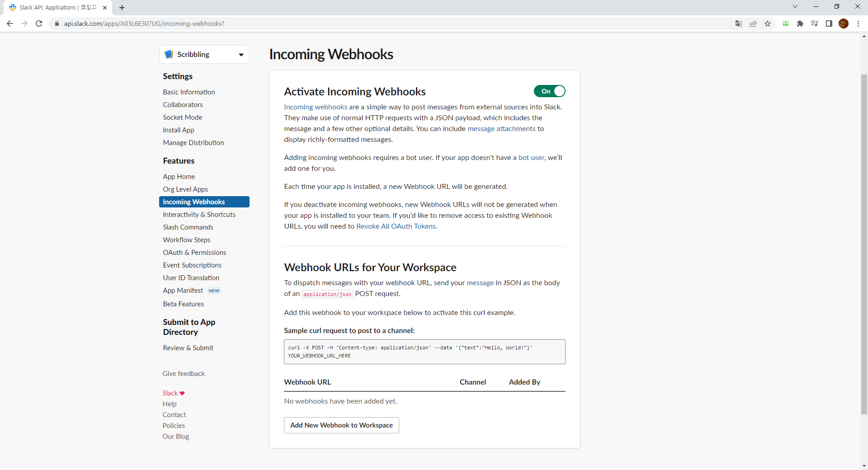Screen dimensions: 868x470
Task: Click the NEW badge beside App Manifest
Action: [214, 291]
